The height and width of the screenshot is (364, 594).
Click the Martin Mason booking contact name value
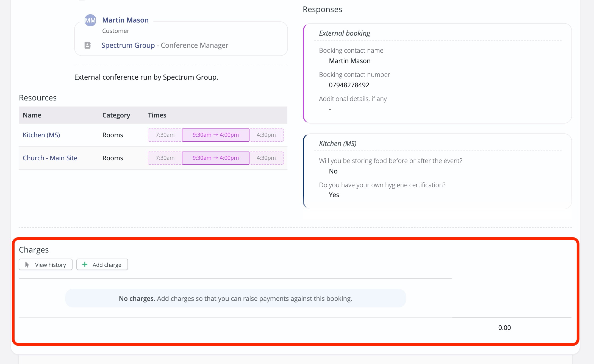[x=350, y=61]
